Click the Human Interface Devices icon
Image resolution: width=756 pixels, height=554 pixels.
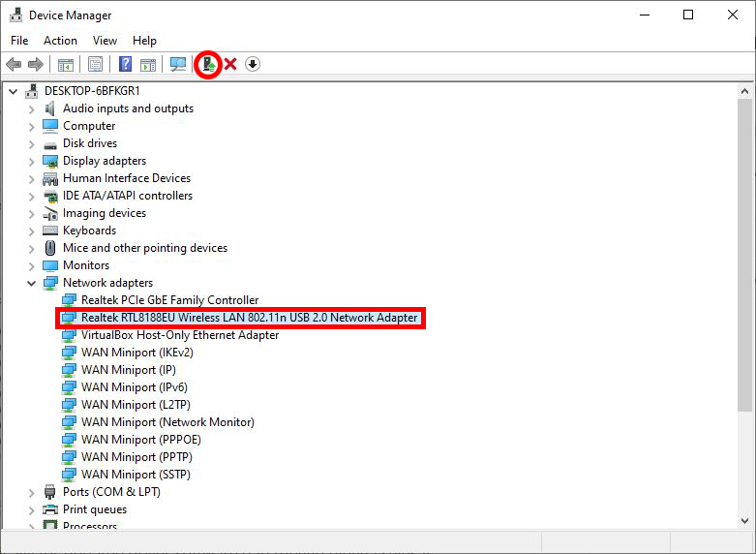coord(50,178)
